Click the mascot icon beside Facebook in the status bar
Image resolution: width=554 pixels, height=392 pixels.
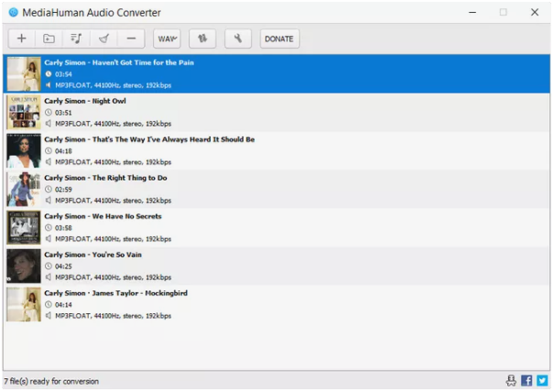(x=511, y=380)
